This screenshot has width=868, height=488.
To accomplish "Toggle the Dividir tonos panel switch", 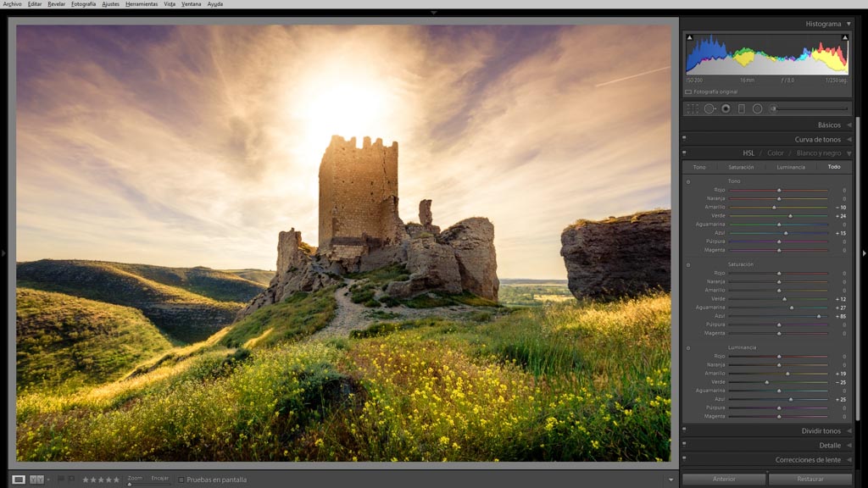I will (x=684, y=430).
